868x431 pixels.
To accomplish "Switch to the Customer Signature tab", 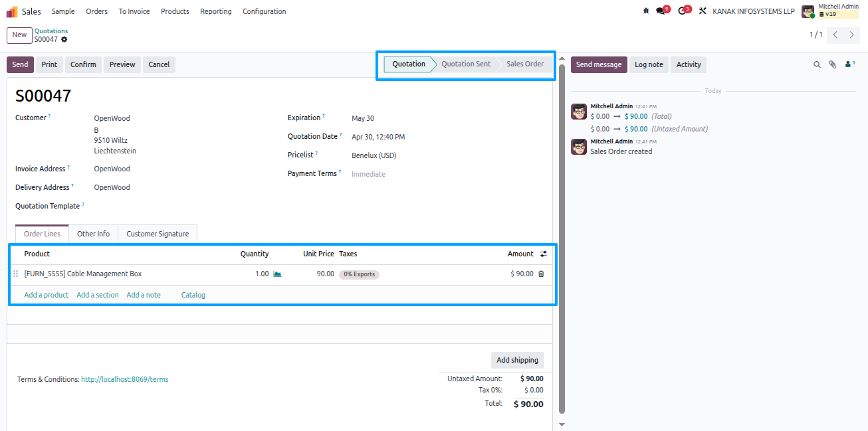I will 158,234.
